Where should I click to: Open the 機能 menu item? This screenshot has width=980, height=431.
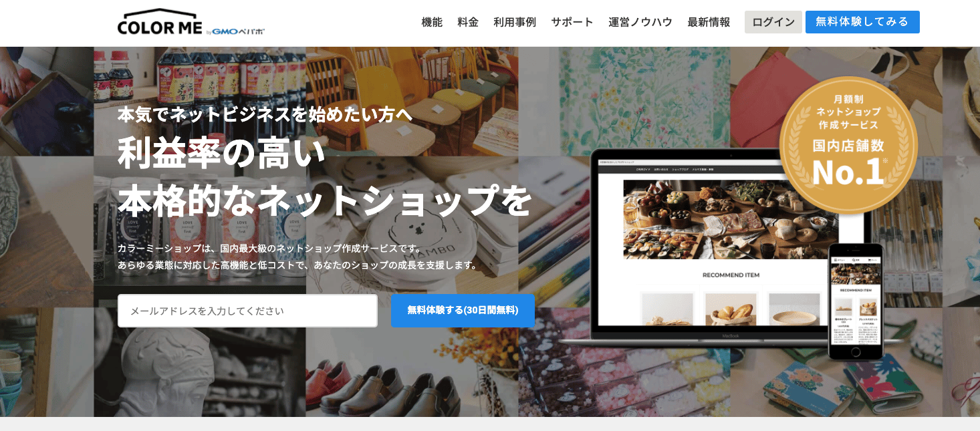click(432, 22)
